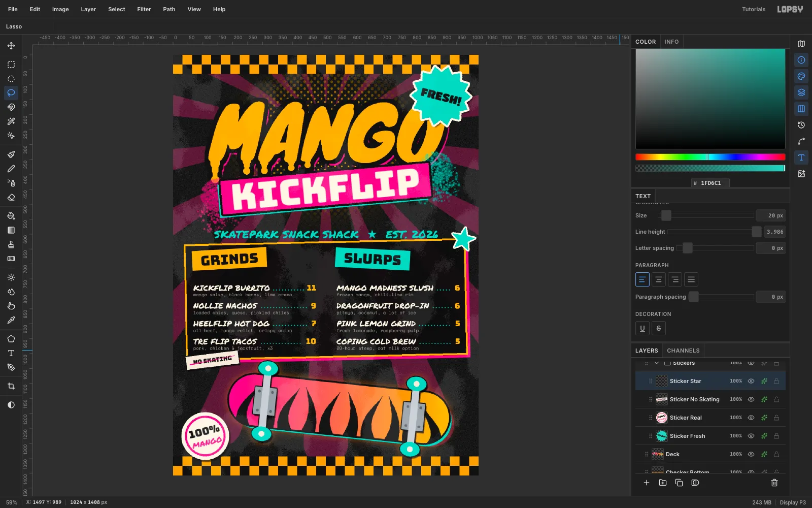
Task: Select the Magic Wand tool
Action: coord(11,121)
